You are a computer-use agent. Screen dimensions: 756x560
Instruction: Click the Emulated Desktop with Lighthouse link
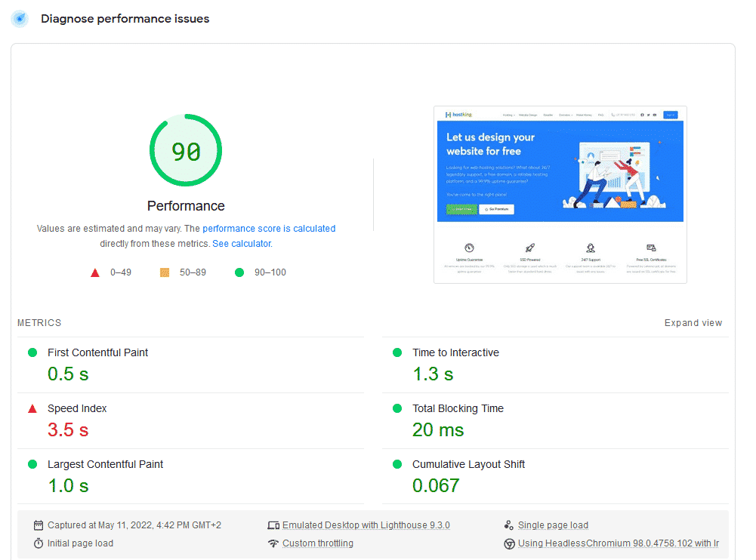tap(366, 525)
